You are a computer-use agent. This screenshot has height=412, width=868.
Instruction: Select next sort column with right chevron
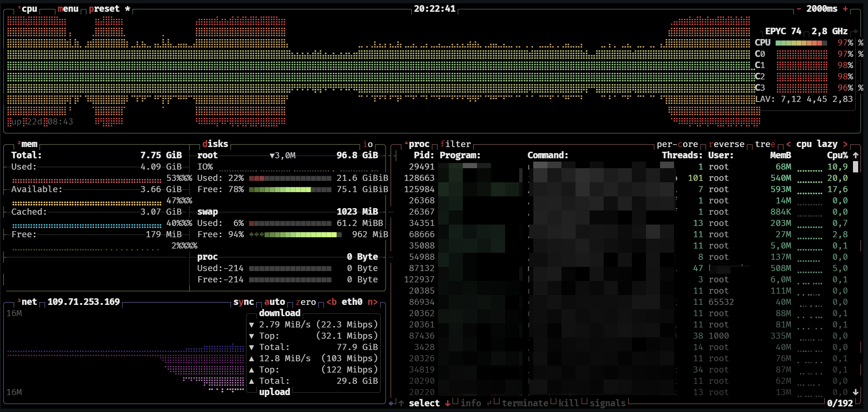(845, 144)
